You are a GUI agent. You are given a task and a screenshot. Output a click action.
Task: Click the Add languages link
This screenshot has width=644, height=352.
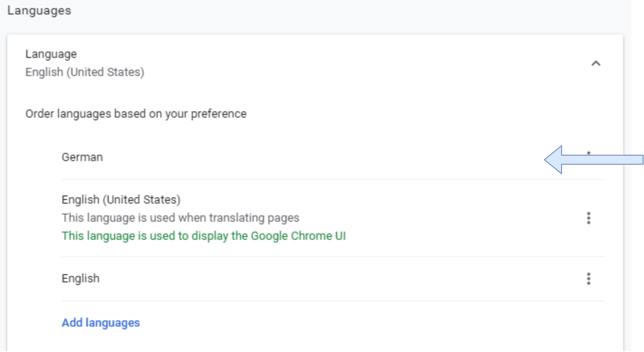click(101, 323)
